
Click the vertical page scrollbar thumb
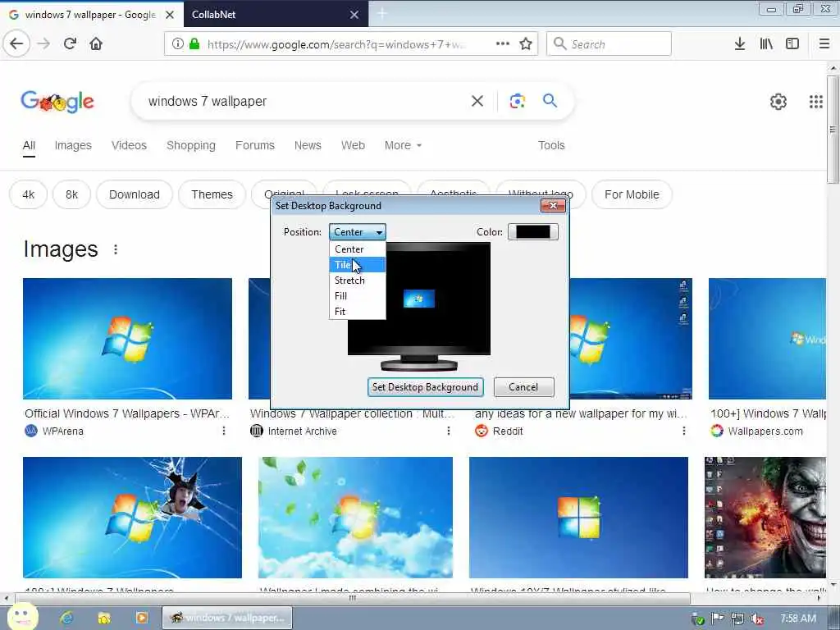(833, 129)
